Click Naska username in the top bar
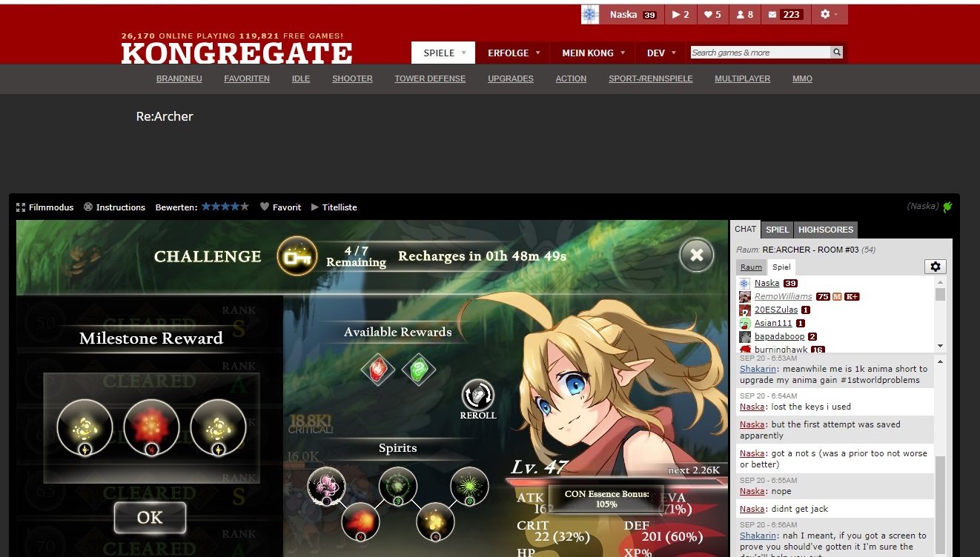Screen dimensions: 980x557 623,15
